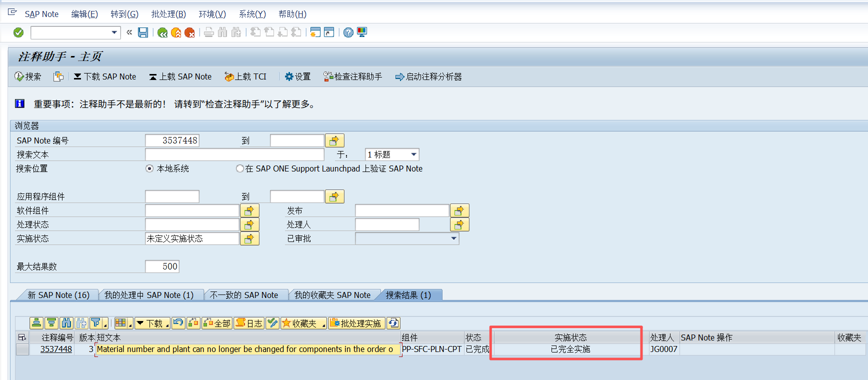Viewport: 868px width, 380px height.
Task: Click the SAP Note 编号 field containing 3537448
Action: [x=172, y=140]
